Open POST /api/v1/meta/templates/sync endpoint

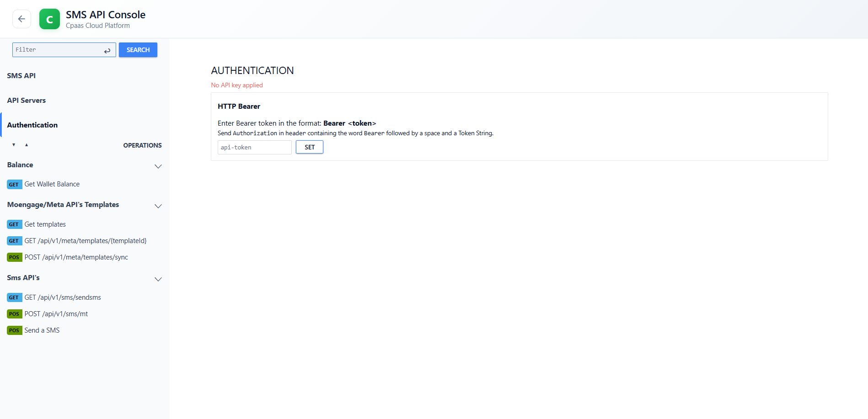[x=76, y=257]
